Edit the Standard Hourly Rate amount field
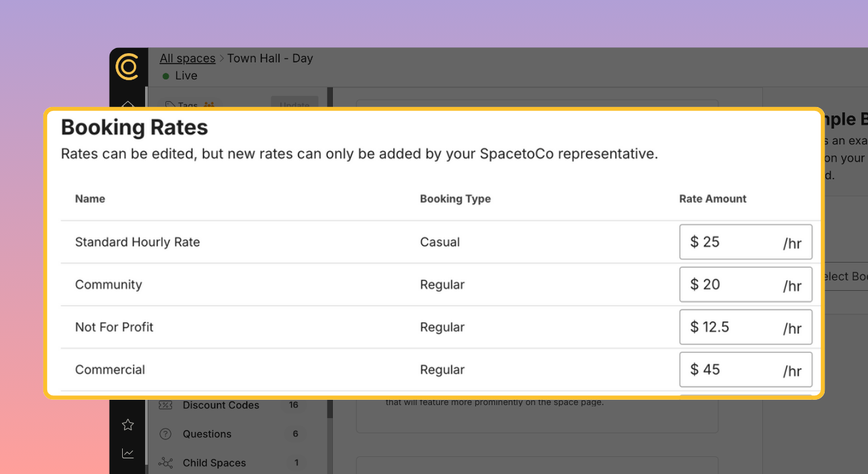The width and height of the screenshot is (868, 474). point(746,242)
